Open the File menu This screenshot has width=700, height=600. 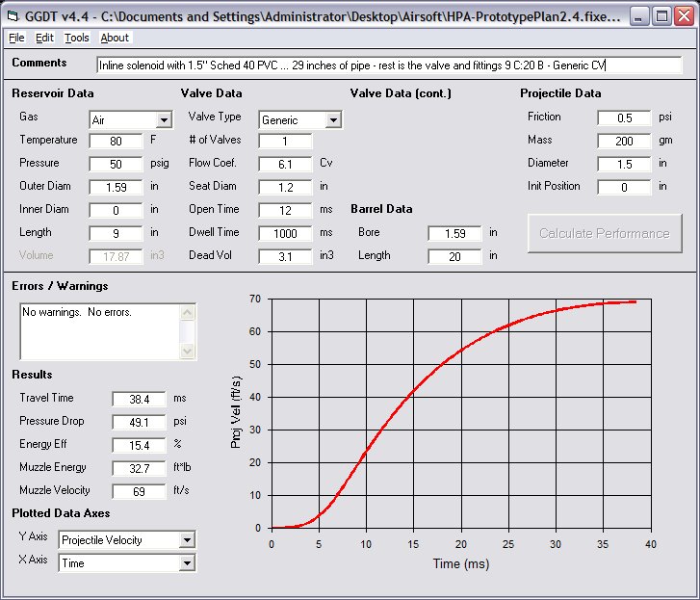pos(17,38)
